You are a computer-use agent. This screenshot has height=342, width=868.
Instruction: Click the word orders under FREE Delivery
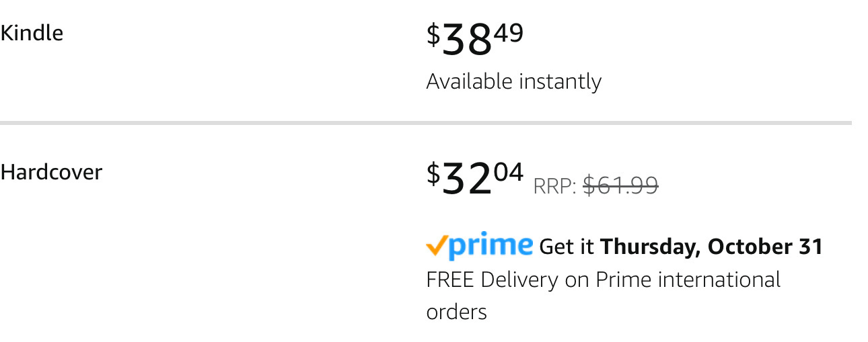(x=456, y=312)
